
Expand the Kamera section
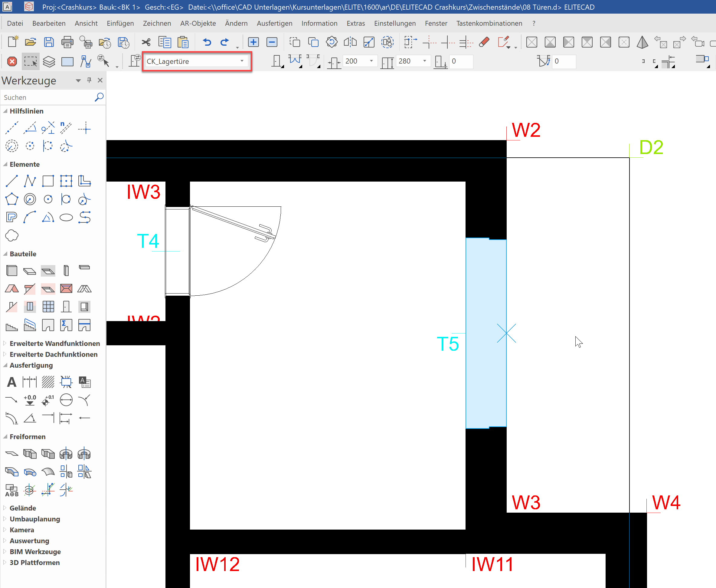click(5, 529)
